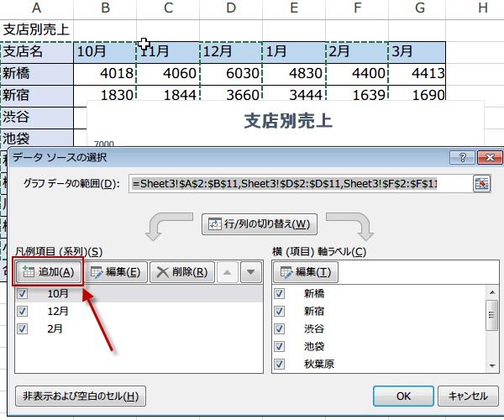This screenshot has width=504, height=420.
Task: Move series down with the down arrow
Action: click(250, 272)
